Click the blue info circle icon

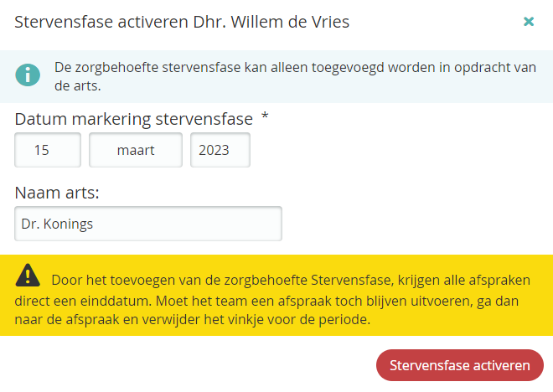(x=28, y=76)
